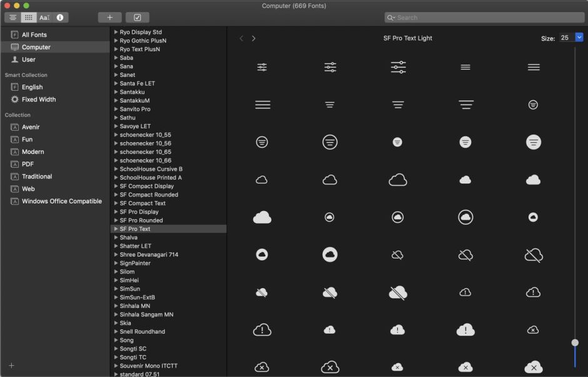Open the Windows Office Compatible collection
Screen dimensions: 588x377
61,202
